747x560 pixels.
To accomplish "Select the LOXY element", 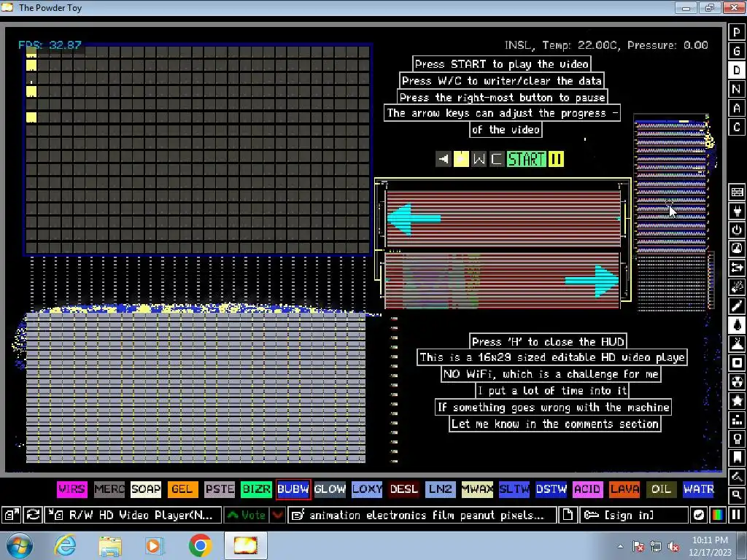I will point(367,489).
